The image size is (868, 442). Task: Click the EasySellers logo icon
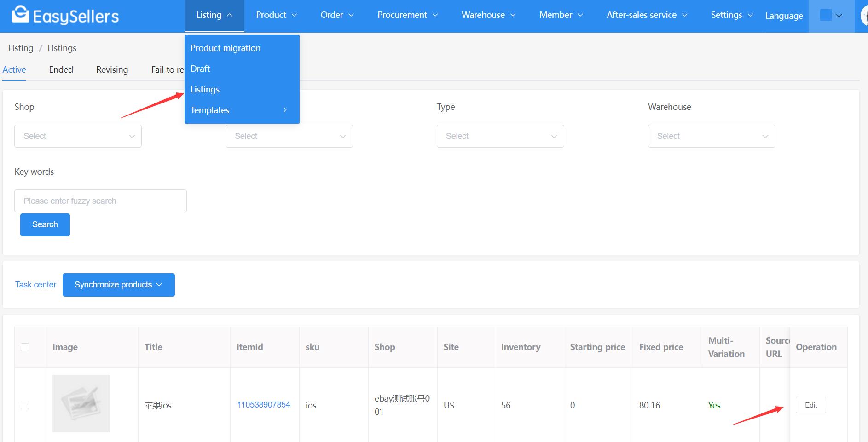tap(20, 15)
